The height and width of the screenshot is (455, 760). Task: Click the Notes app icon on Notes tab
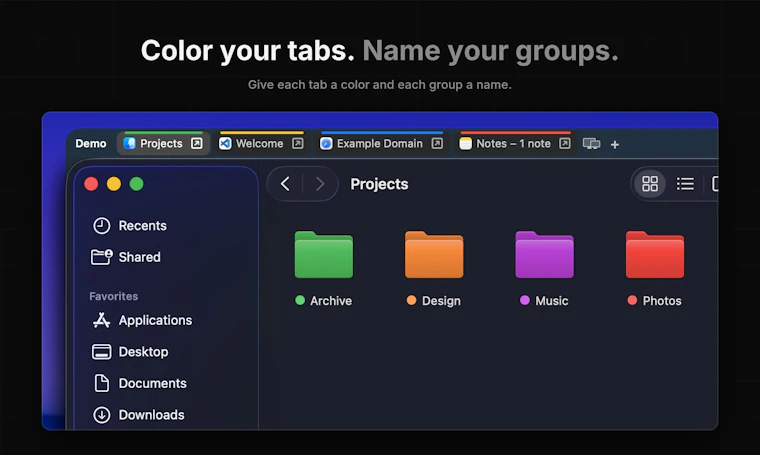(465, 143)
